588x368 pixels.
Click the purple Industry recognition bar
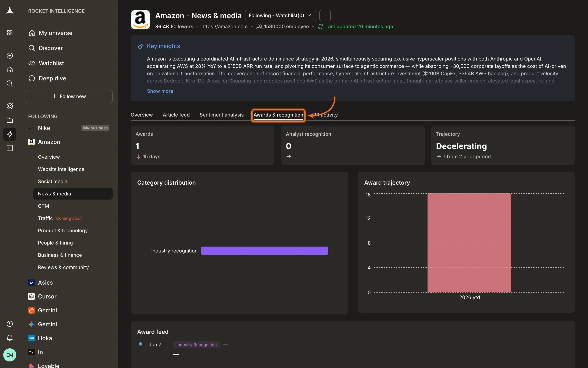pyautogui.click(x=265, y=251)
